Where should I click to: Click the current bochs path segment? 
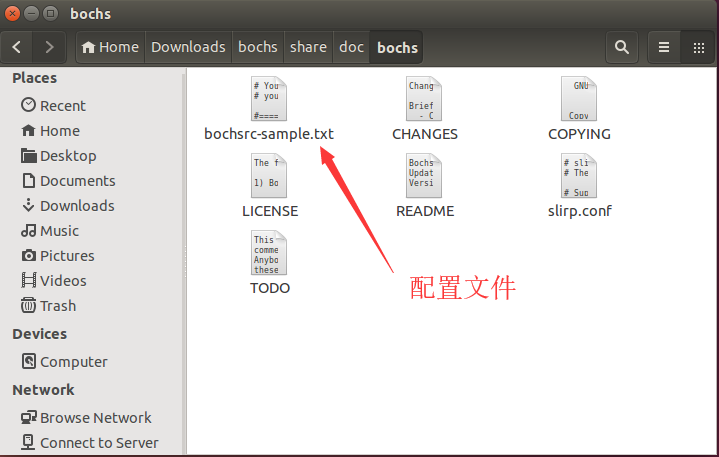click(397, 47)
